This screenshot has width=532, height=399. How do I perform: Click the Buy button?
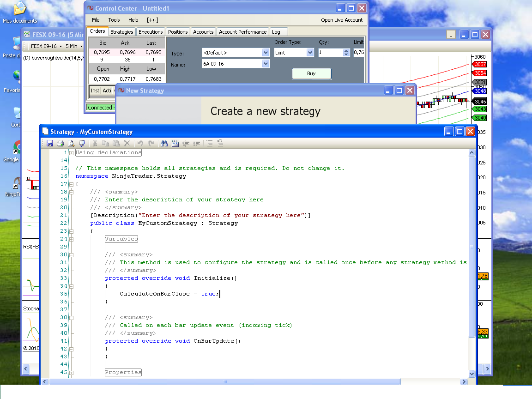pos(311,73)
